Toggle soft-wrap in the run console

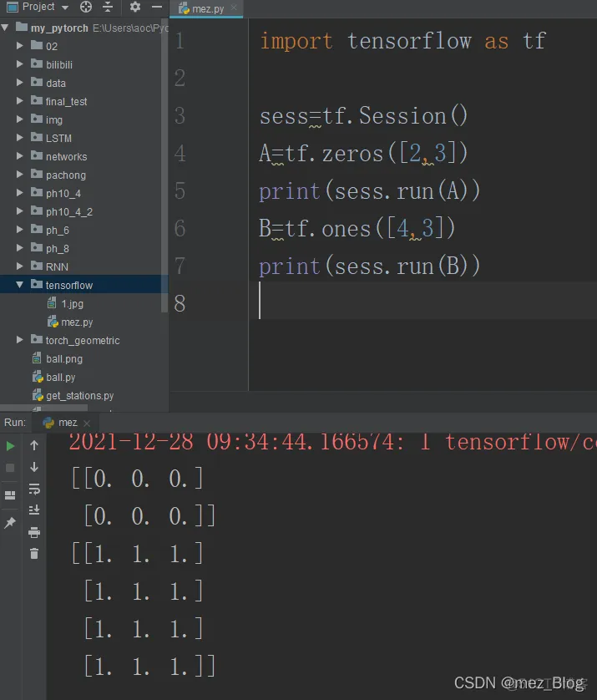(x=34, y=489)
